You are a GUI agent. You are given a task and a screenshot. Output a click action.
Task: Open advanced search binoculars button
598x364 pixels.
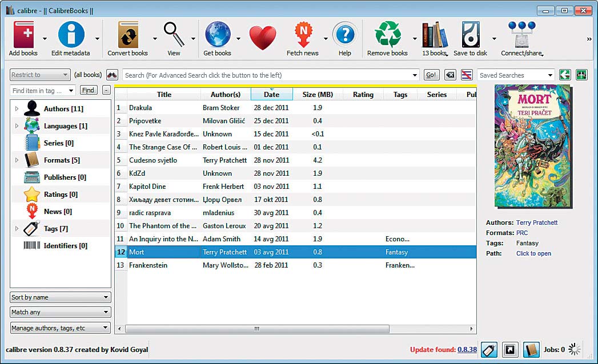pos(112,75)
